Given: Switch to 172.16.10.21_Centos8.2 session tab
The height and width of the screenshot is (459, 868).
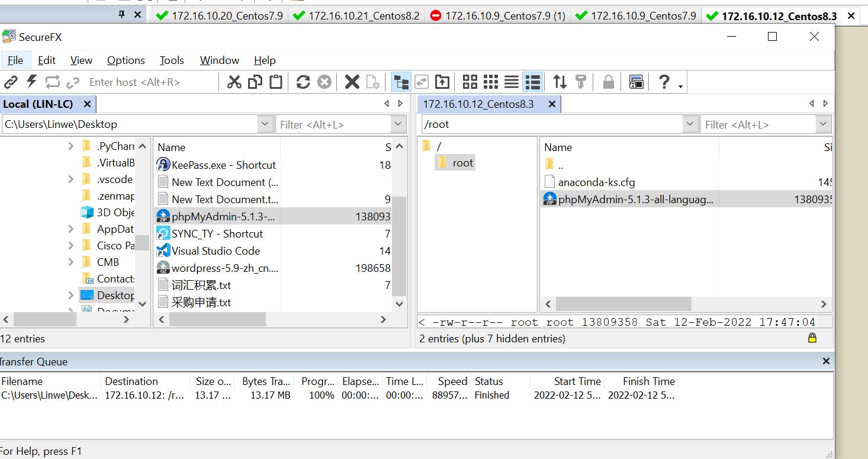Looking at the screenshot, I should click(x=357, y=15).
